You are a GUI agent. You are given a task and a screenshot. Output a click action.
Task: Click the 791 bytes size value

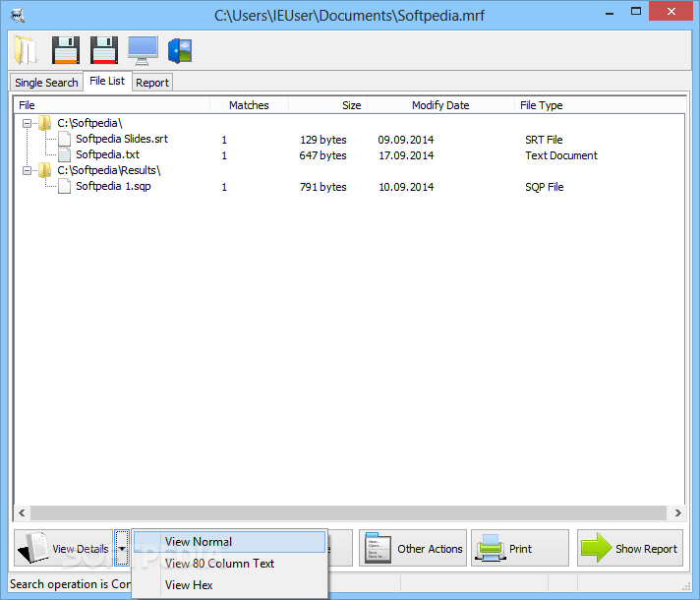point(323,187)
